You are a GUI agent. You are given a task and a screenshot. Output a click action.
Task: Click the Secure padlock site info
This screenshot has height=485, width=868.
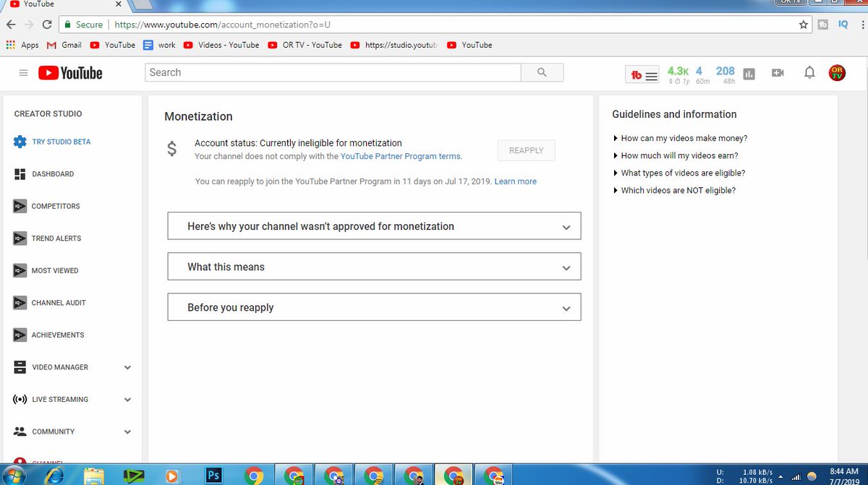click(x=82, y=25)
